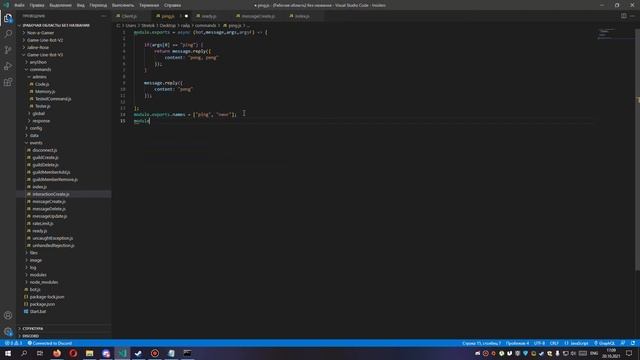The image size is (640, 360).
Task: Click the errors and warnings status indicator
Action: click(x=13, y=343)
